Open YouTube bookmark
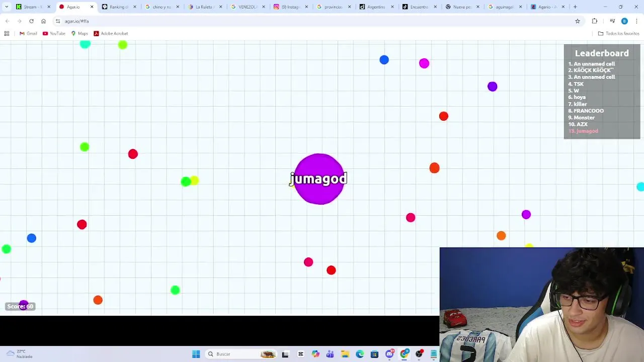The width and height of the screenshot is (644, 362). coord(54,33)
